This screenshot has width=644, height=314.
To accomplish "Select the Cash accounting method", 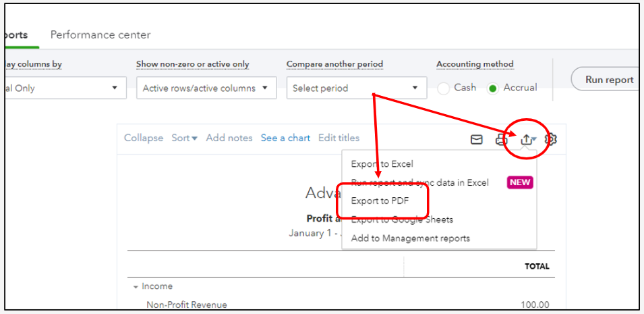I will 444,88.
